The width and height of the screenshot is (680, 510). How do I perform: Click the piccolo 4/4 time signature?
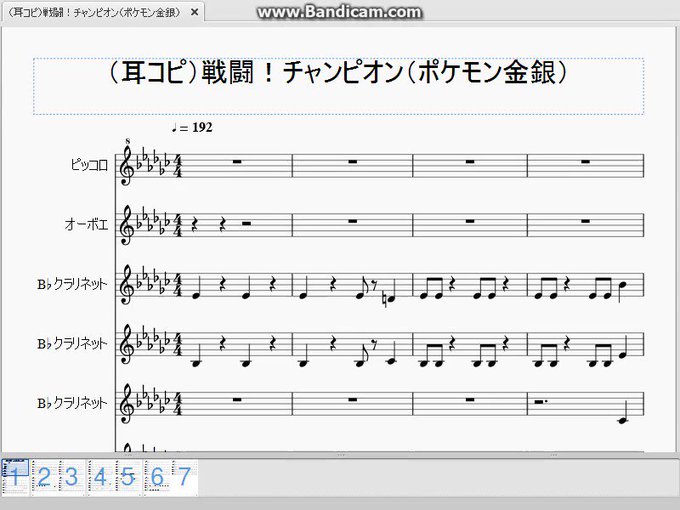pyautogui.click(x=177, y=166)
